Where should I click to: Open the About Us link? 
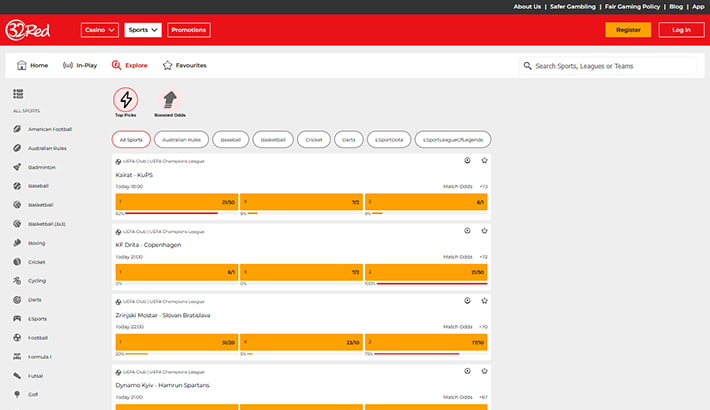pyautogui.click(x=527, y=6)
